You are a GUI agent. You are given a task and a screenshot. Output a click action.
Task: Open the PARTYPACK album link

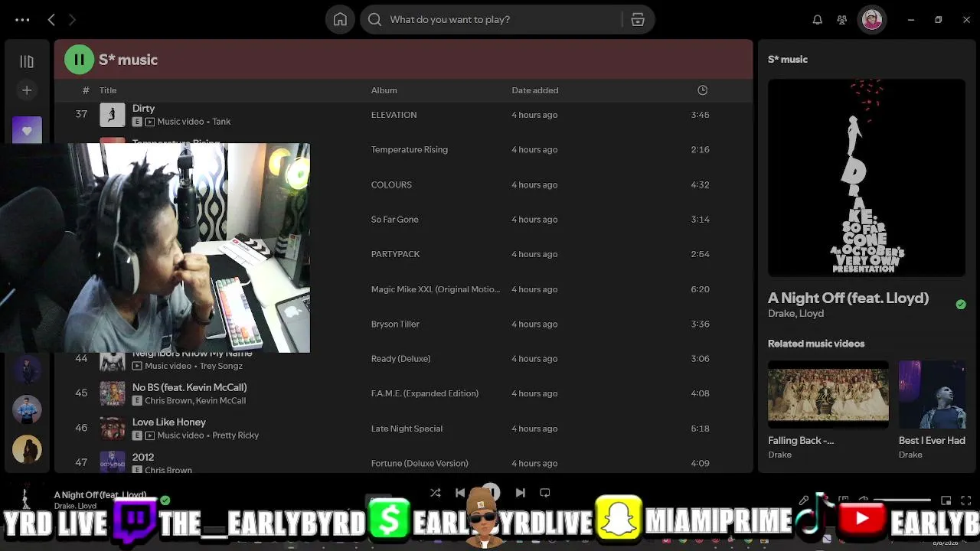point(396,254)
